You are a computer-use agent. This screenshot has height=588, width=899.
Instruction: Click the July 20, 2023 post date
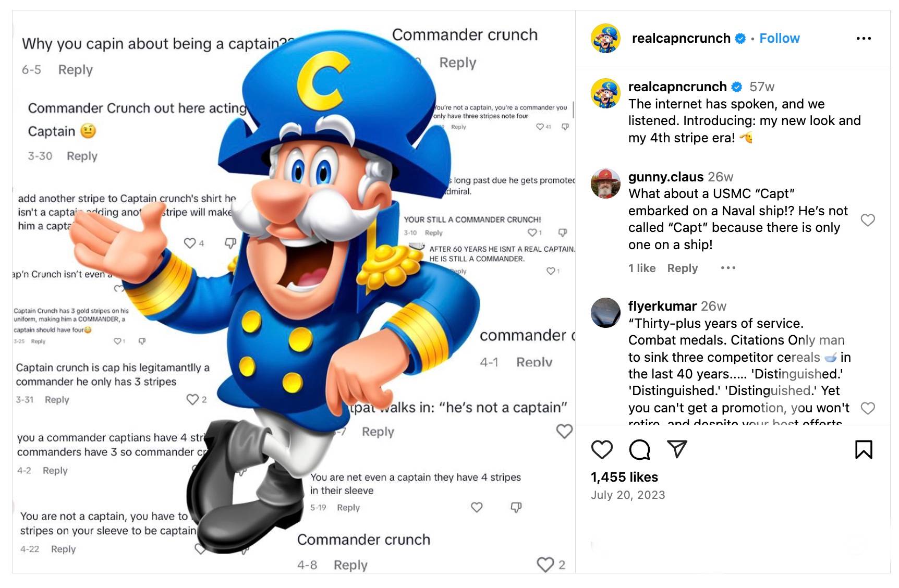click(628, 495)
